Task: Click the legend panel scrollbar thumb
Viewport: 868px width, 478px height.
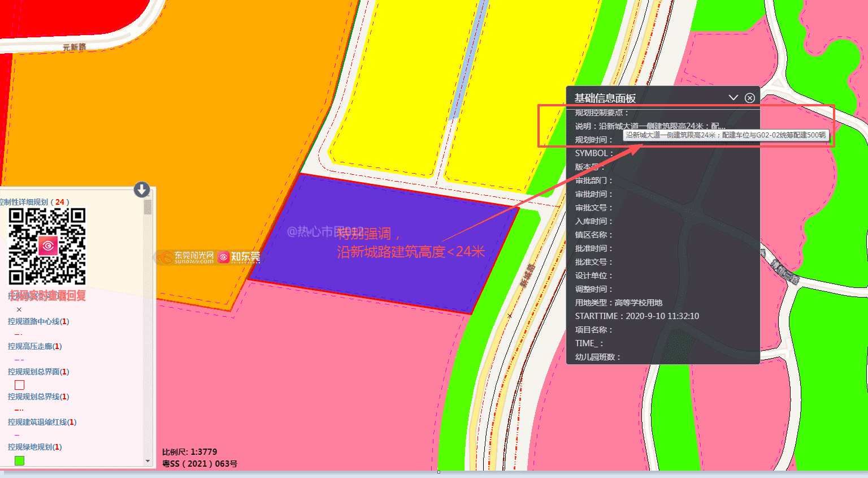Action: pyautogui.click(x=147, y=207)
